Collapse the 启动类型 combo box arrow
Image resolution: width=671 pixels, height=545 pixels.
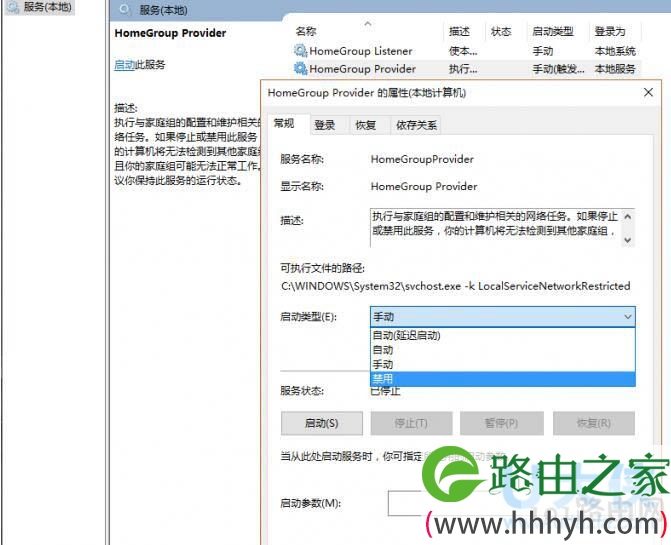click(x=627, y=317)
